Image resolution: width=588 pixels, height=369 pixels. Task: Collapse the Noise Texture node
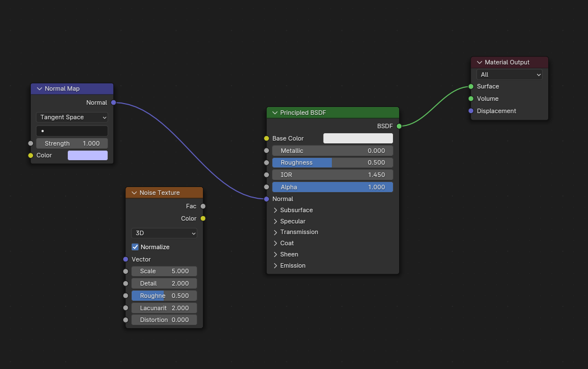134,193
